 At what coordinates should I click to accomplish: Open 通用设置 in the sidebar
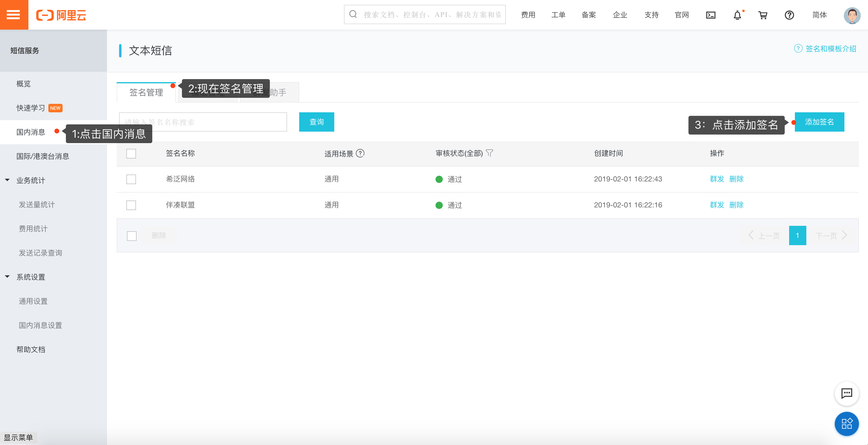(x=33, y=301)
